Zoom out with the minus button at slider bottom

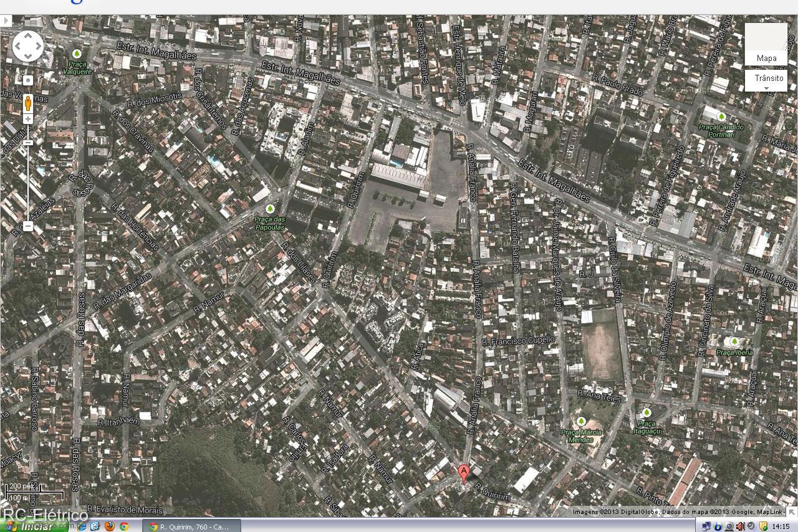click(x=28, y=226)
